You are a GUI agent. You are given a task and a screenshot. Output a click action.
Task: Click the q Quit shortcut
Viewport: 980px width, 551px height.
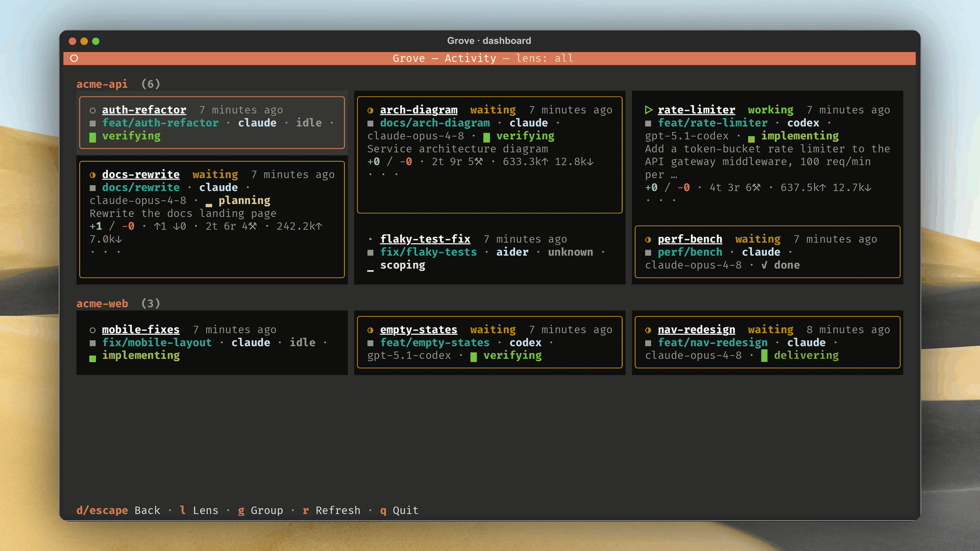pyautogui.click(x=399, y=511)
